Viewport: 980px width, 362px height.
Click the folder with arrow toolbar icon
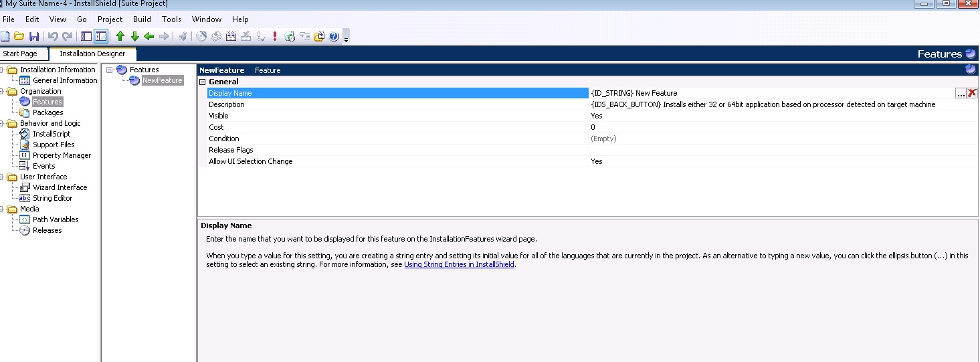(x=319, y=36)
